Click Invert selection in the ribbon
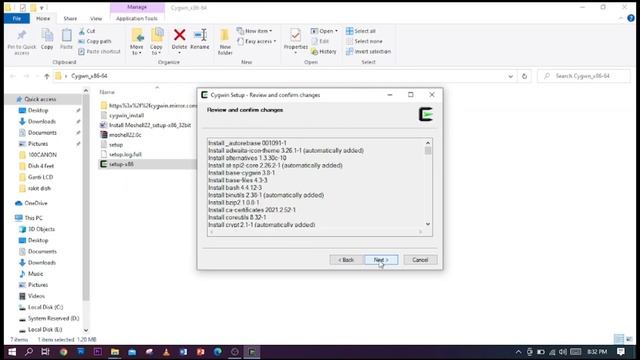Viewport: 640px width, 360px height. point(368,51)
